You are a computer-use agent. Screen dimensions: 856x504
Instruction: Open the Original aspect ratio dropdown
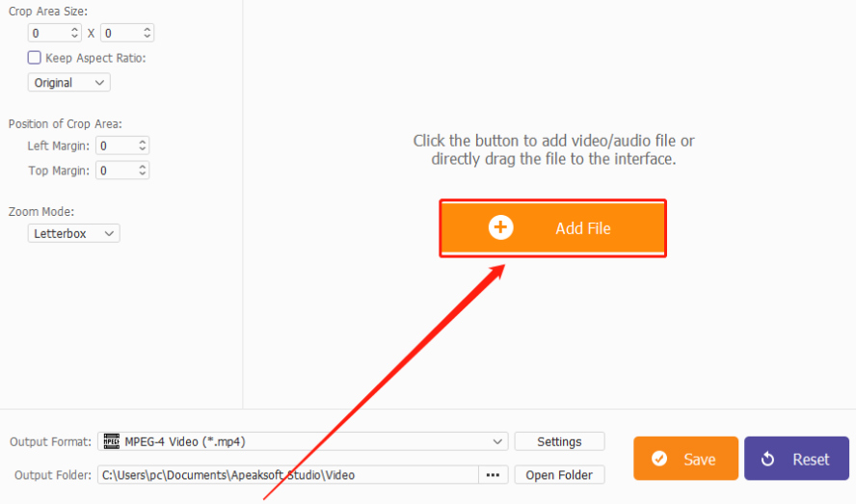(x=68, y=83)
